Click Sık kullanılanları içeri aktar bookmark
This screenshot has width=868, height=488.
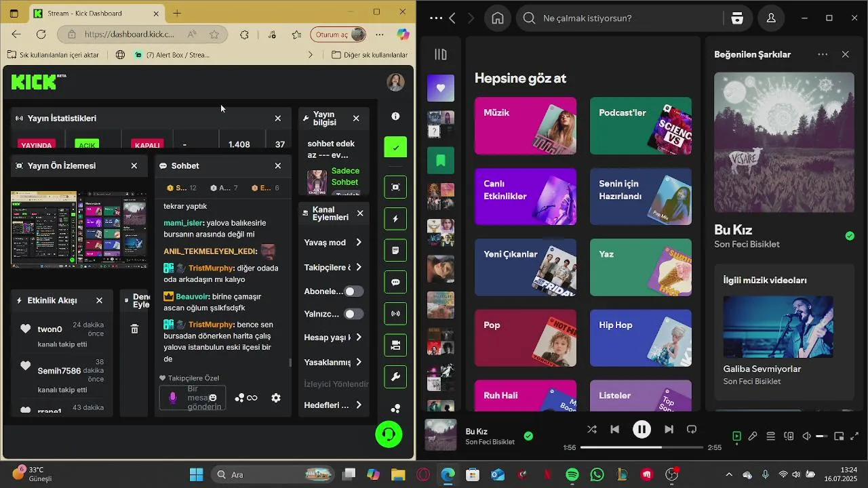point(53,54)
